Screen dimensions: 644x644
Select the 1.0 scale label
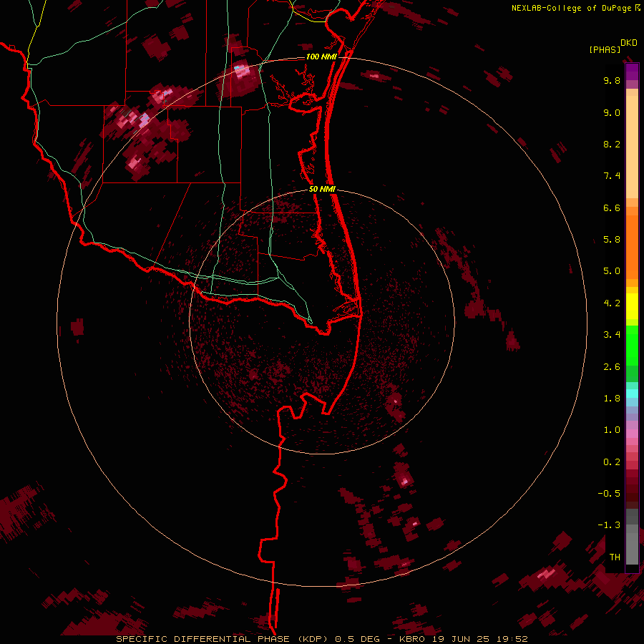tap(612, 430)
